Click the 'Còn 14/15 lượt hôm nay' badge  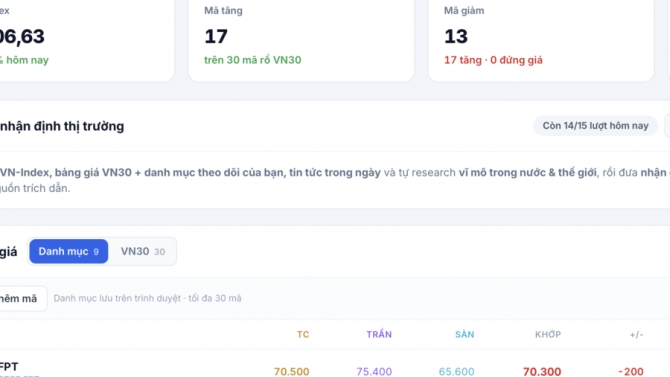coord(595,126)
